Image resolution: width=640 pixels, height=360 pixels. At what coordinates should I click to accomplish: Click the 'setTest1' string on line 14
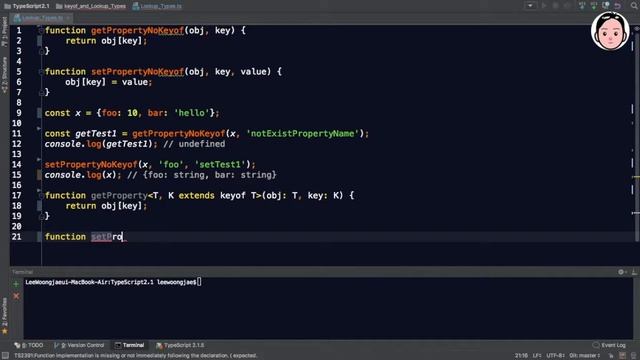click(220, 164)
